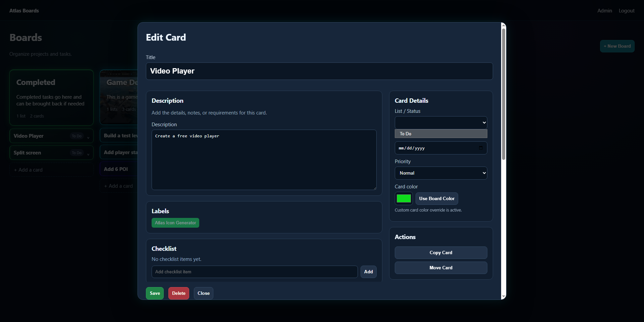
Task: Choose the To Do option in the status list
Action: tap(441, 134)
